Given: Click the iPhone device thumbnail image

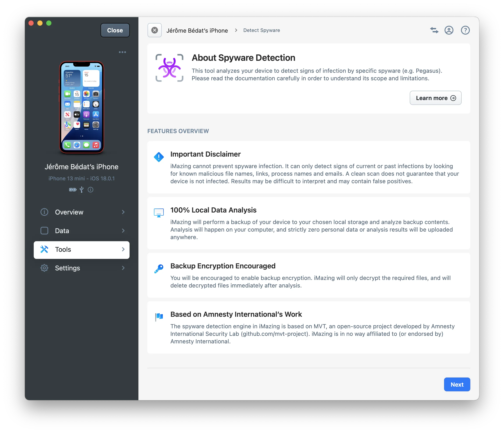Looking at the screenshot, I should click(81, 107).
